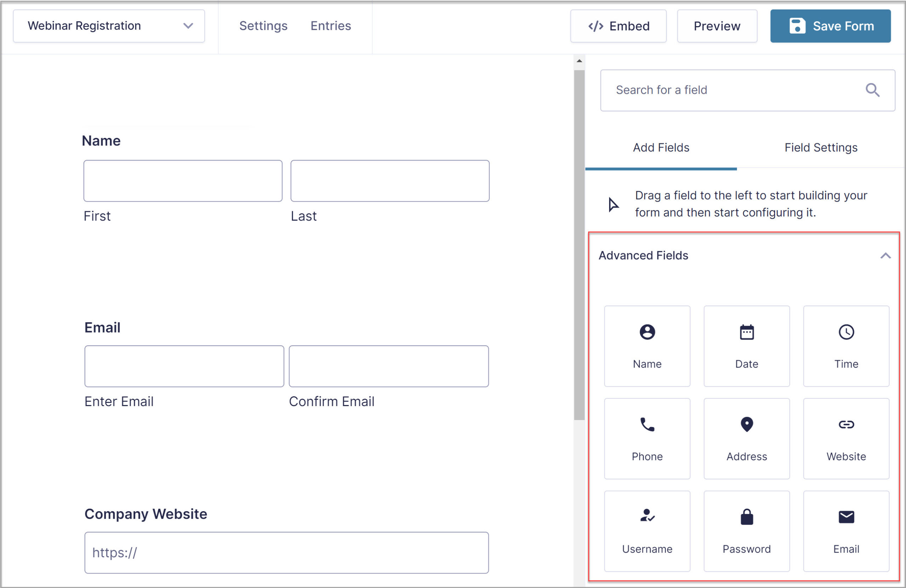
Task: Select the Name field label
Action: (101, 141)
